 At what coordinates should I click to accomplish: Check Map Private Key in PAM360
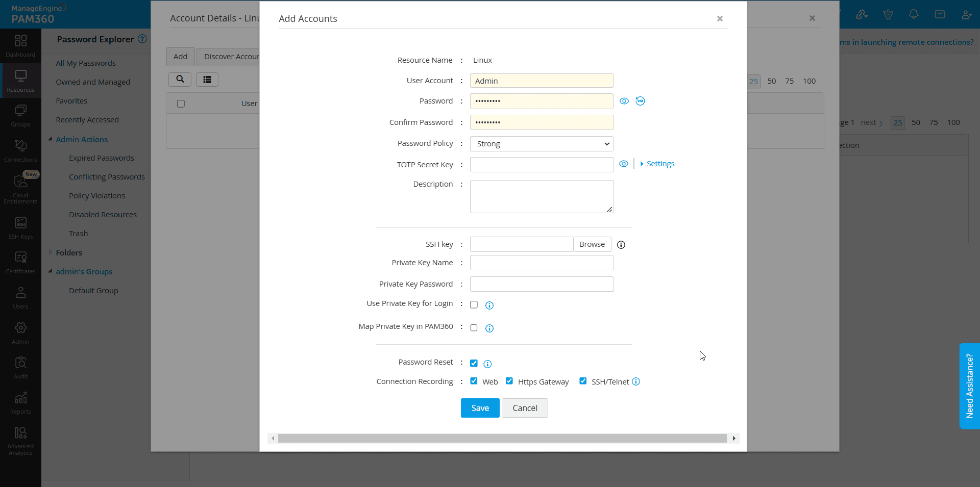(474, 328)
